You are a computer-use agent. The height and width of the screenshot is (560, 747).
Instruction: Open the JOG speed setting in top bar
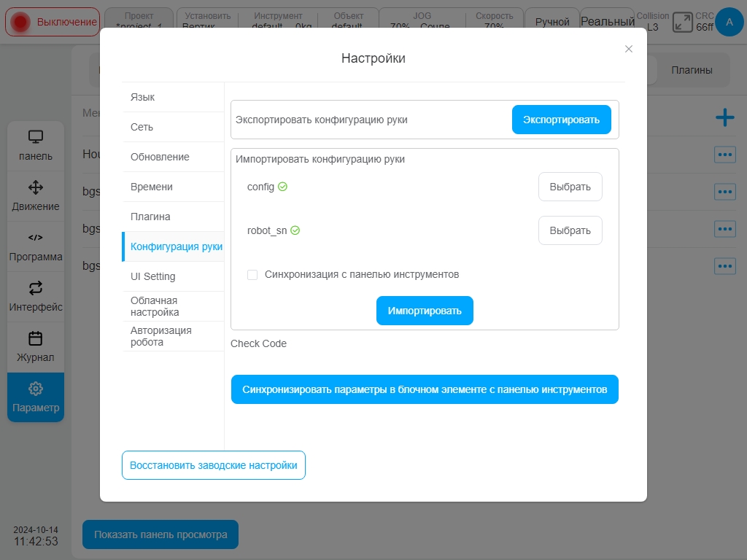click(422, 20)
